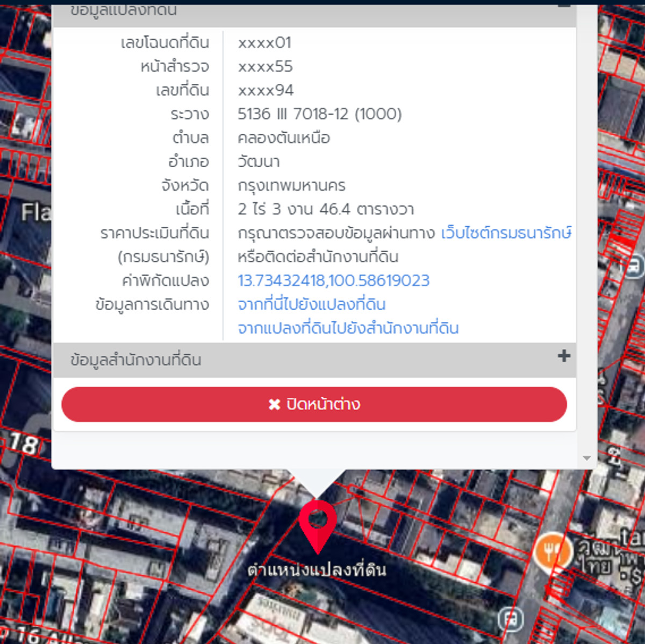Click the bus stop icon right of the popup
The width and height of the screenshot is (645, 644).
pyautogui.click(x=633, y=266)
